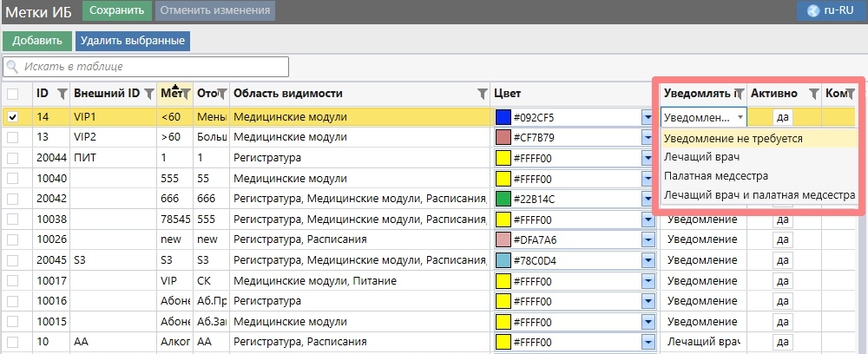This screenshot has height=354, width=868.
Task: Click the Удалить выбранные button
Action: (x=133, y=41)
